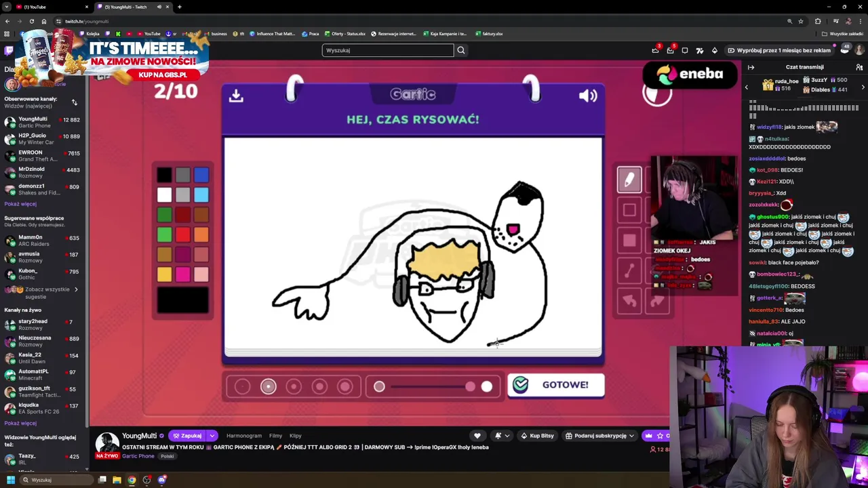The width and height of the screenshot is (868, 488).
Task: Click the Twitch search magnifier button
Action: [x=461, y=50]
